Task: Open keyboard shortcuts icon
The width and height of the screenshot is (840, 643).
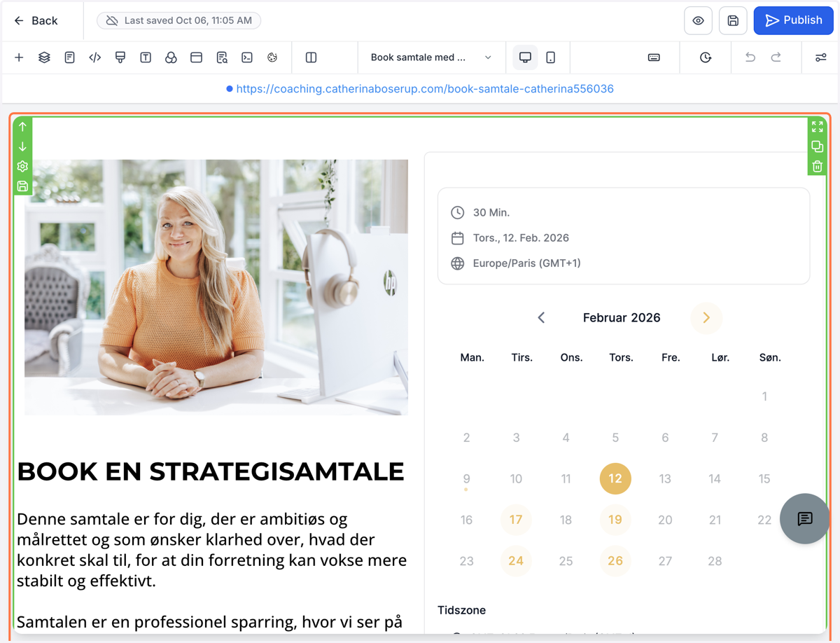Action: coord(654,57)
